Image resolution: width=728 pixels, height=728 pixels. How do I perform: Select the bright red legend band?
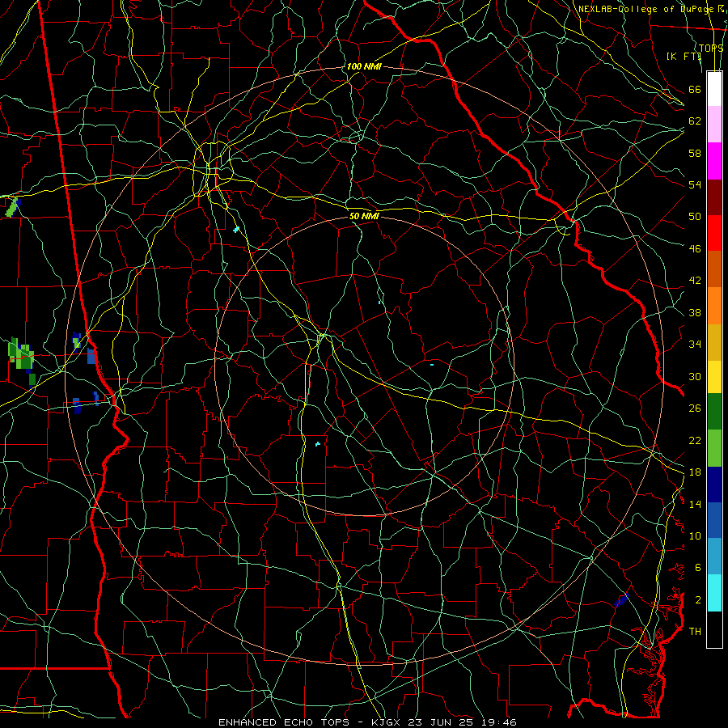pyautogui.click(x=714, y=233)
